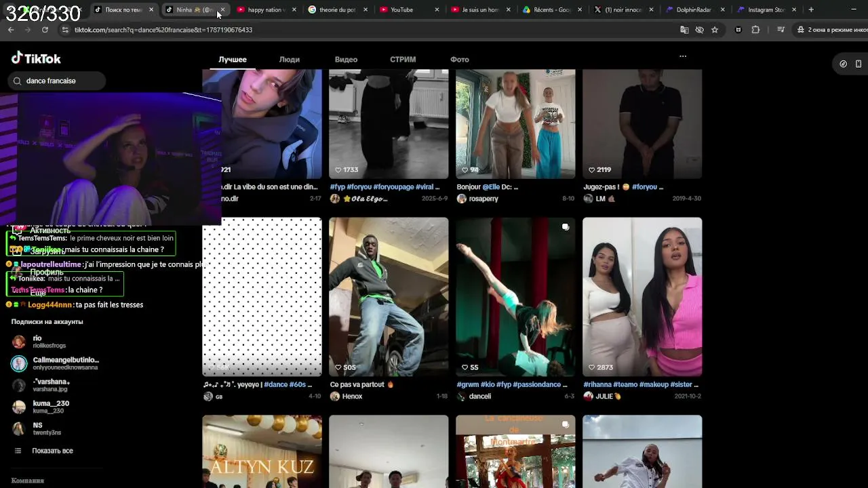This screenshot has width=868, height=488.
Task: Click Показать все to show all accounts
Action: pyautogui.click(x=52, y=451)
